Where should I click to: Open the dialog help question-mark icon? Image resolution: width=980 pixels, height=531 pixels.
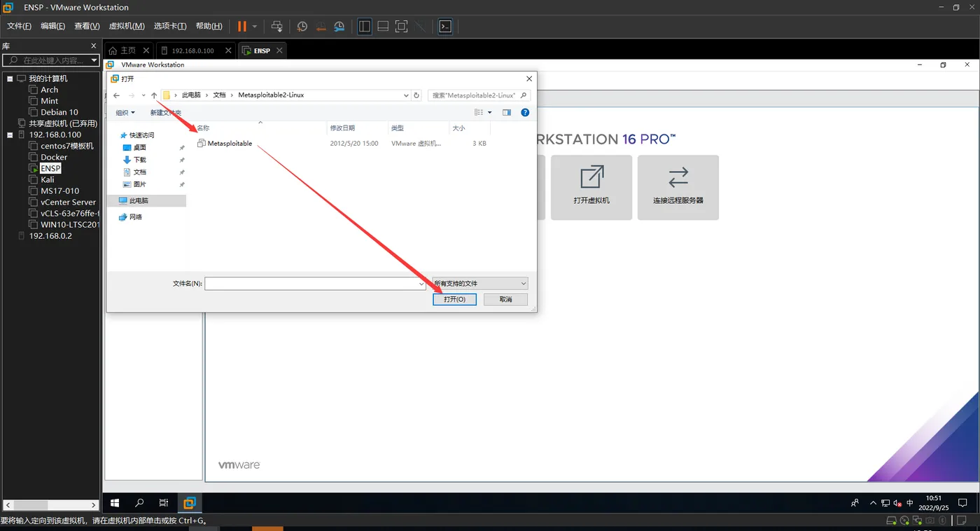pyautogui.click(x=525, y=113)
